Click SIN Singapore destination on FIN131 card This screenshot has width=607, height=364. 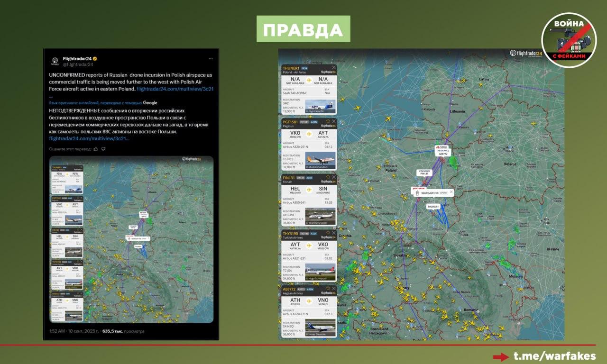tap(323, 190)
